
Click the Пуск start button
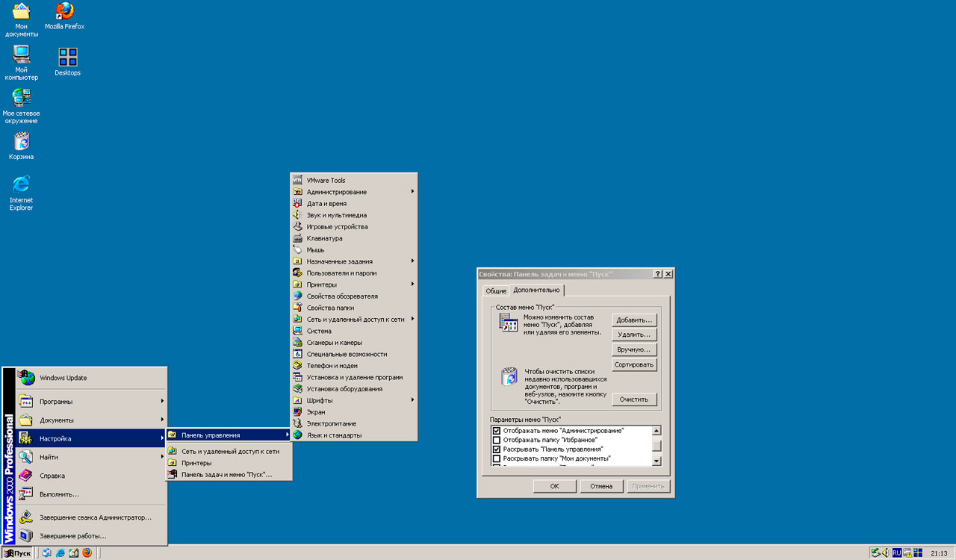point(18,553)
